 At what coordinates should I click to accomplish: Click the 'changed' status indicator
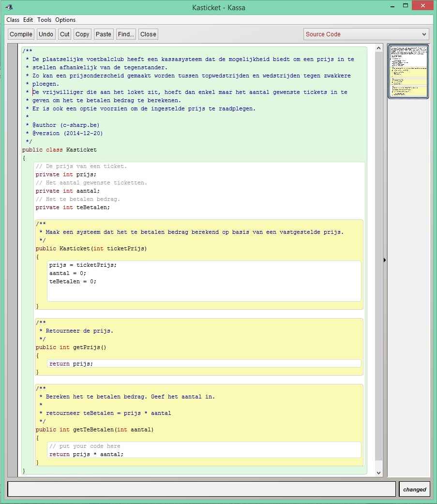(415, 489)
